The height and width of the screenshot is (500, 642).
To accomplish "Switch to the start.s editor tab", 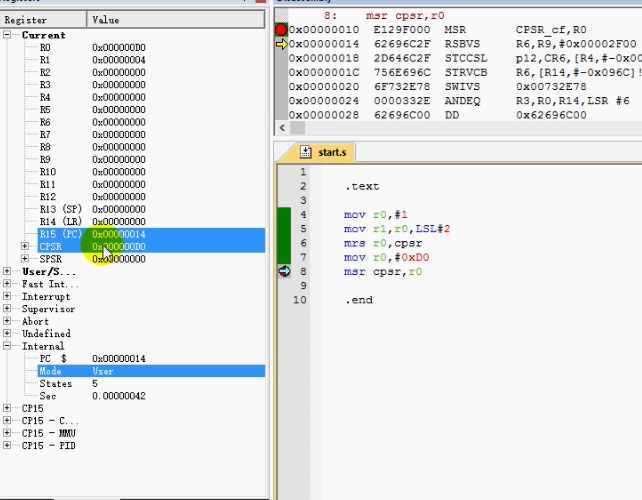I will pos(331,153).
